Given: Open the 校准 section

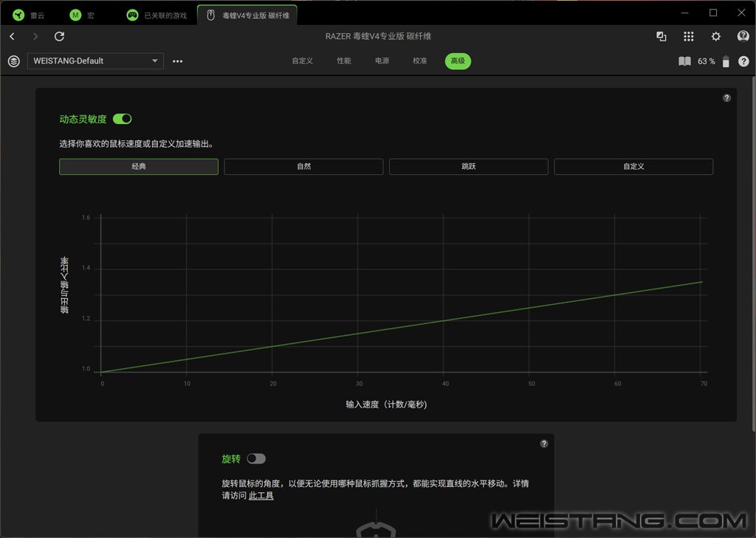Looking at the screenshot, I should [420, 61].
